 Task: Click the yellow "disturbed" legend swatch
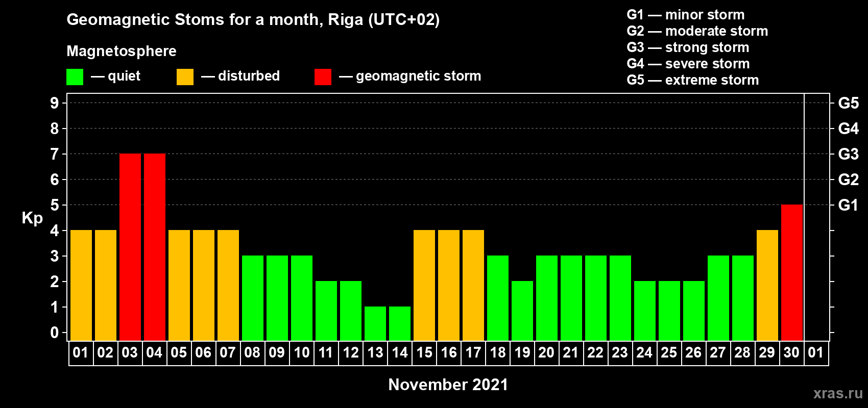coord(185,77)
